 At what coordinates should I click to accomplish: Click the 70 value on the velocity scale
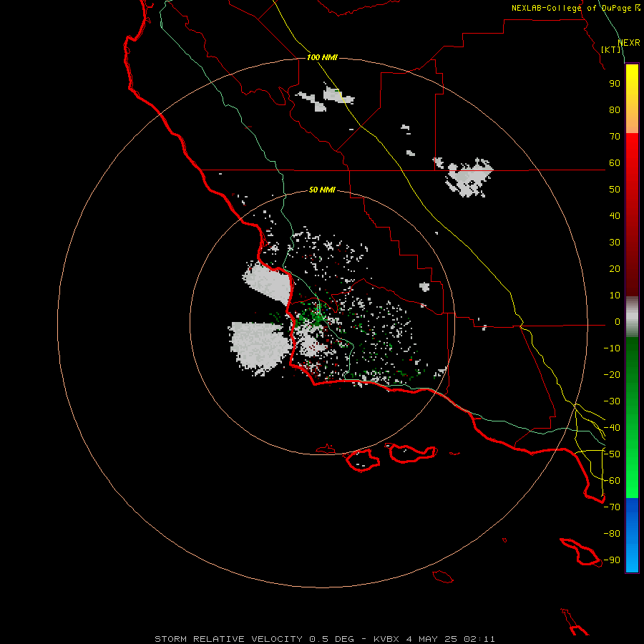click(x=615, y=137)
